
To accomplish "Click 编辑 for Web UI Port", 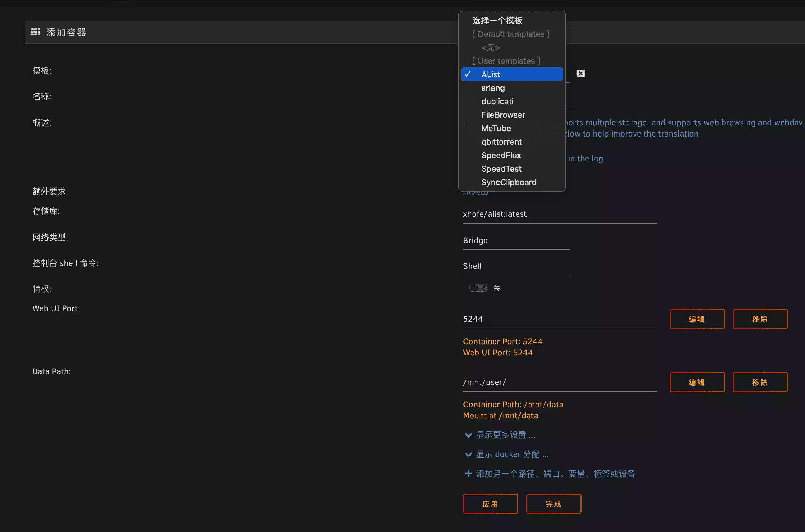I will point(696,319).
